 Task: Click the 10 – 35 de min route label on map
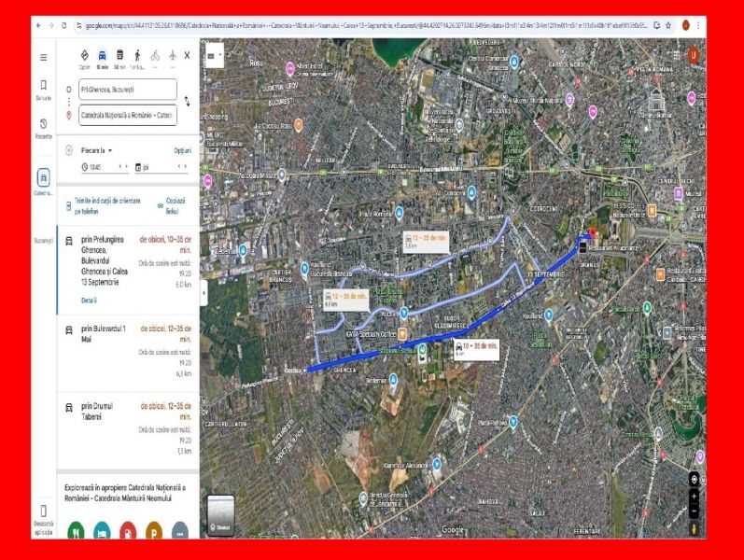[x=476, y=349]
